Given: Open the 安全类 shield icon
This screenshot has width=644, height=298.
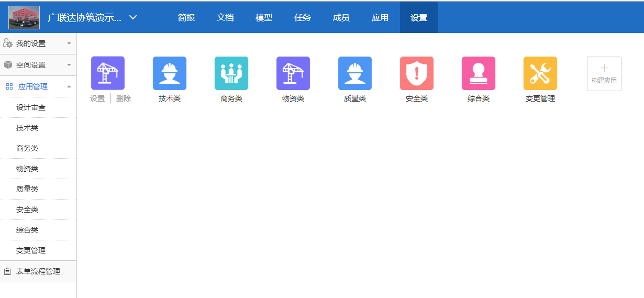Looking at the screenshot, I should (x=416, y=73).
